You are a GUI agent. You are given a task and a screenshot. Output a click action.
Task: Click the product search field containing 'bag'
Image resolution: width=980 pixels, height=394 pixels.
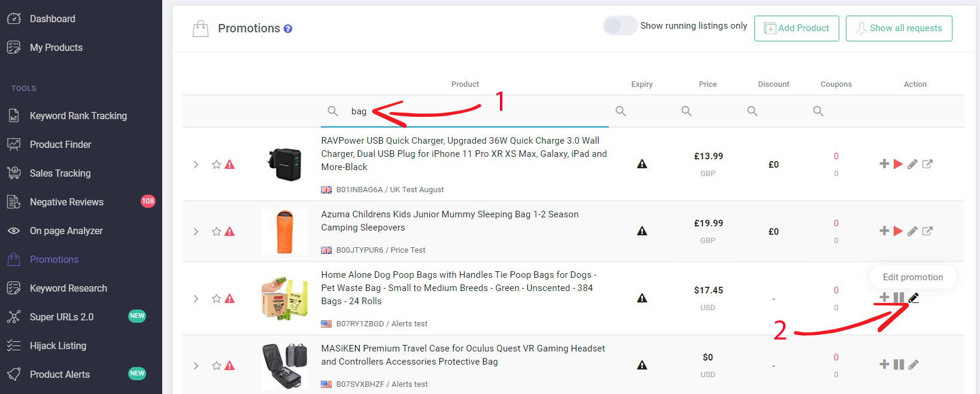(465, 111)
